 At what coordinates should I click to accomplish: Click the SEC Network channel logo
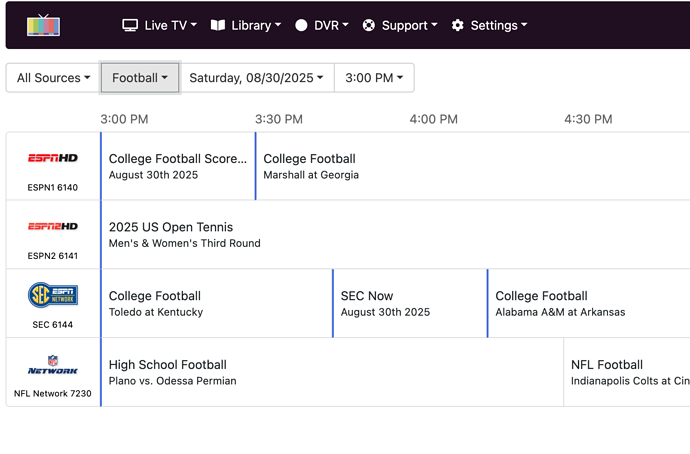pyautogui.click(x=53, y=295)
